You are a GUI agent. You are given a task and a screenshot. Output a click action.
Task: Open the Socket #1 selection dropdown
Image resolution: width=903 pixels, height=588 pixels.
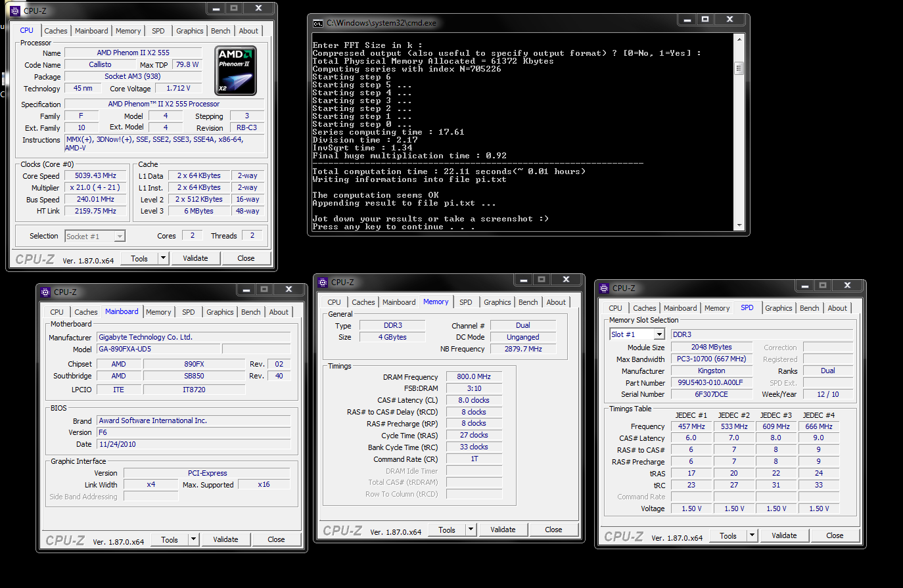[120, 236]
